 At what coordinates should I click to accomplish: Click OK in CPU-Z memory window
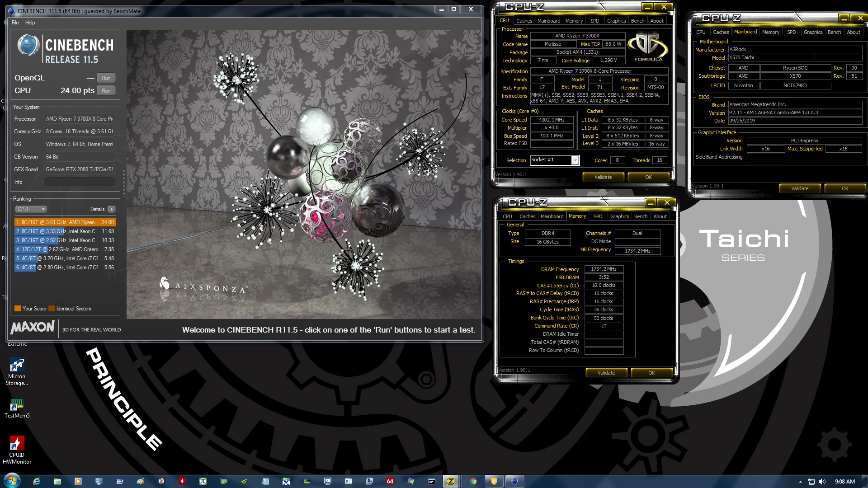651,373
